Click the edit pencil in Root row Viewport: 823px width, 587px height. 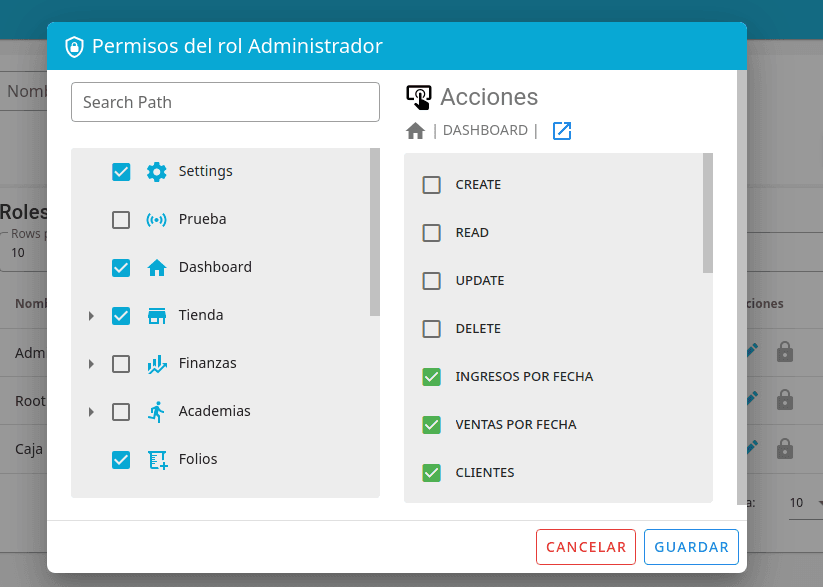pyautogui.click(x=753, y=398)
